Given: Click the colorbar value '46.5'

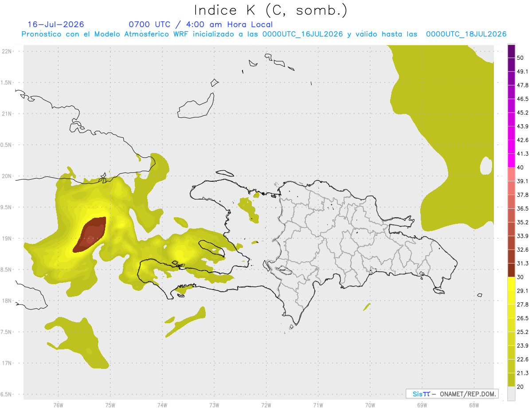Looking at the screenshot, I should [523, 99].
